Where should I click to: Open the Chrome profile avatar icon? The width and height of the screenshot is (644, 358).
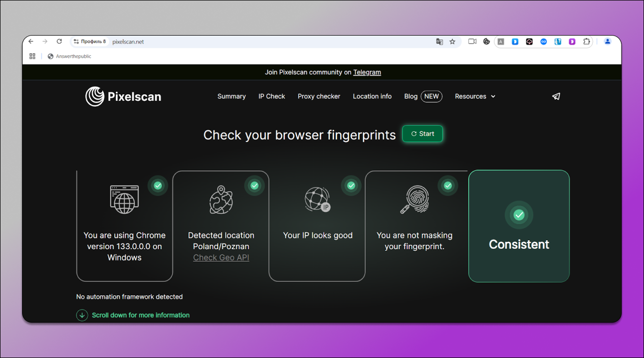(607, 42)
